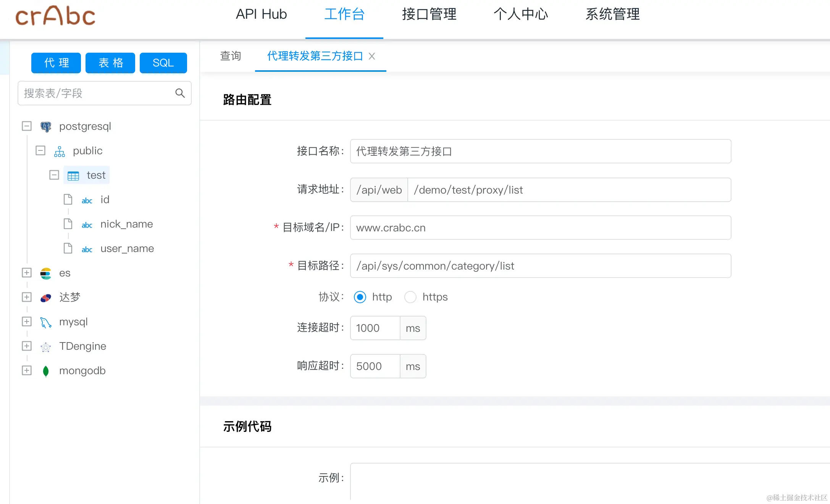Viewport: 830px width, 504px height.
Task: Click the 目标域名/IP input field
Action: [540, 228]
